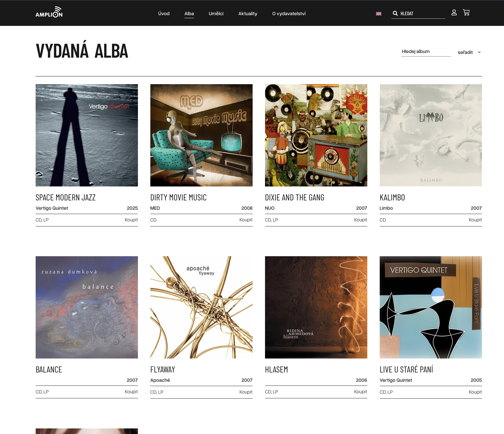Open the Flyaway album title link
The height and width of the screenshot is (434, 504).
[162, 370]
